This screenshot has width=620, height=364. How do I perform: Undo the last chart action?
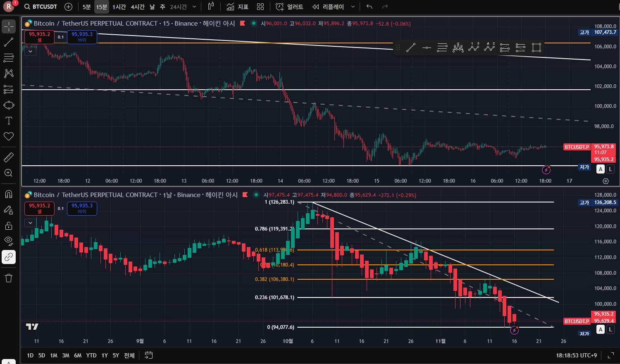coord(370,7)
